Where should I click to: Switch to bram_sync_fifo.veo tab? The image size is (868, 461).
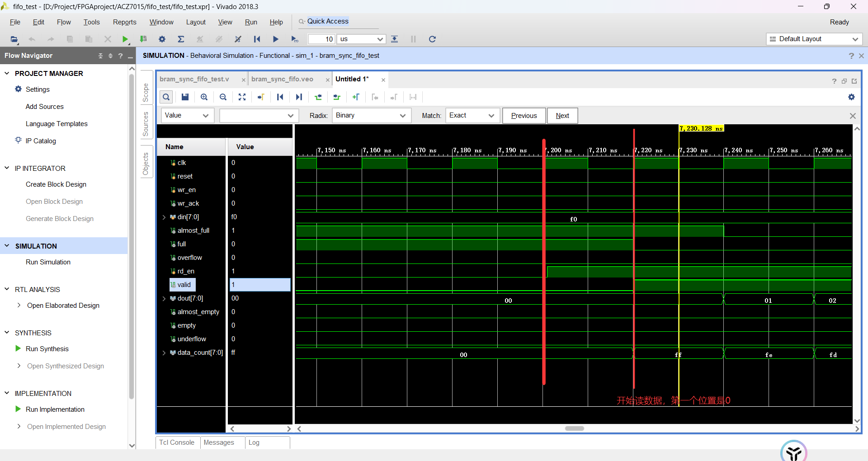pos(282,79)
